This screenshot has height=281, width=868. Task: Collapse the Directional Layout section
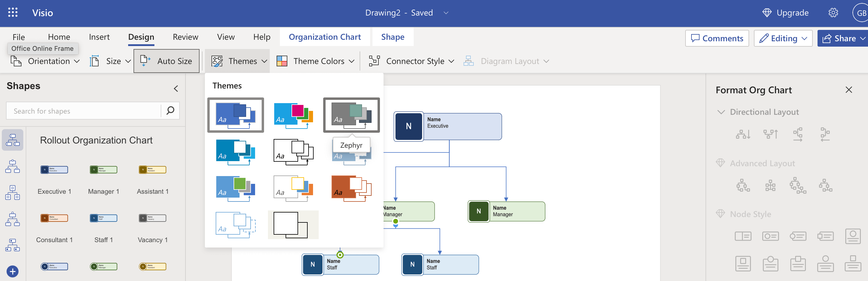click(721, 112)
